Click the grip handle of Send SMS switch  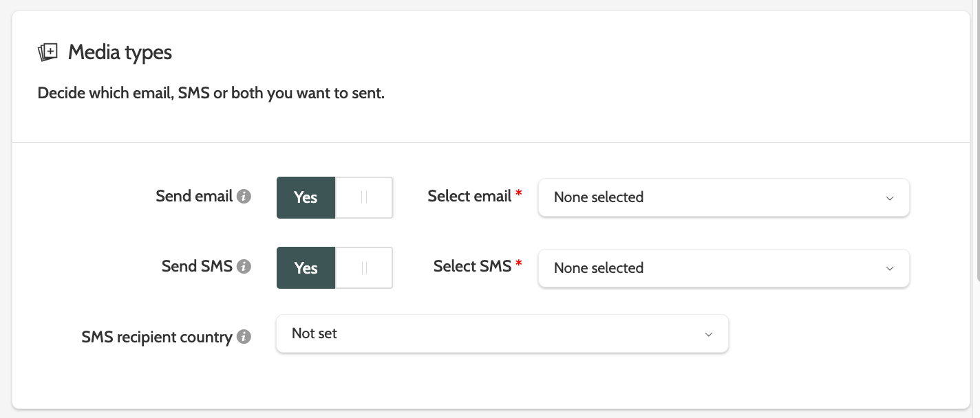364,268
